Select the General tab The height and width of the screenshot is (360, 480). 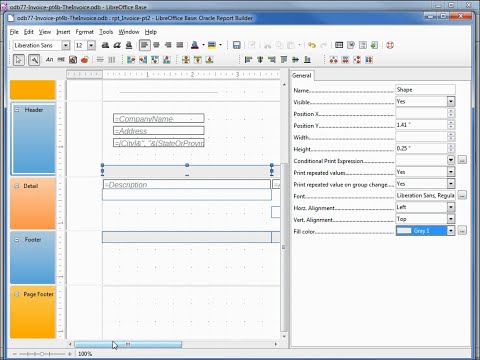tap(302, 76)
